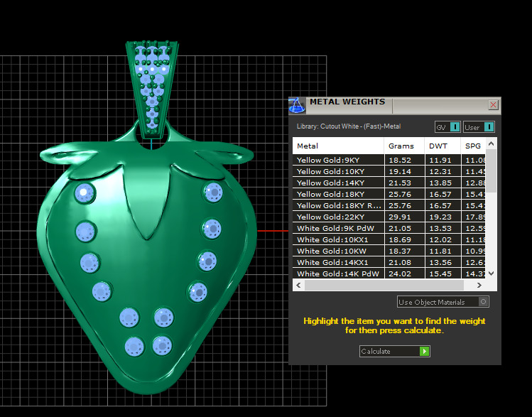This screenshot has width=532, height=417.
Task: Click the 11.91 DWT value
Action: (x=440, y=160)
